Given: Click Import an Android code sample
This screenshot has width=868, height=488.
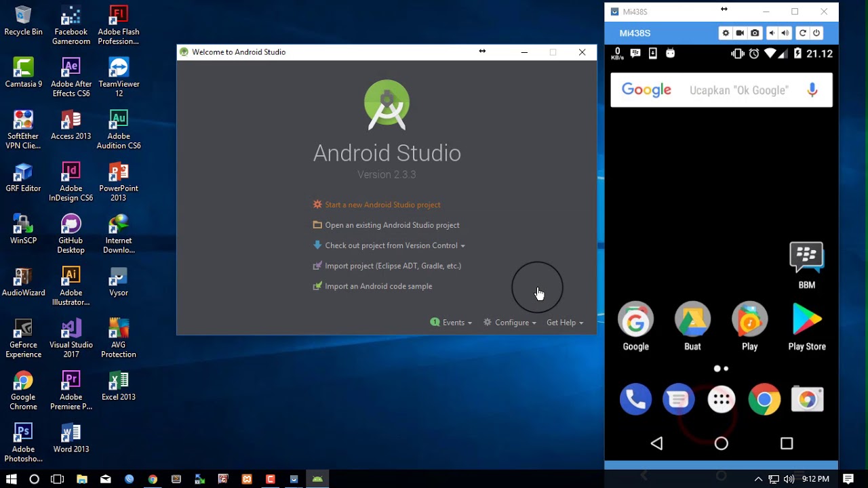Looking at the screenshot, I should coord(378,286).
